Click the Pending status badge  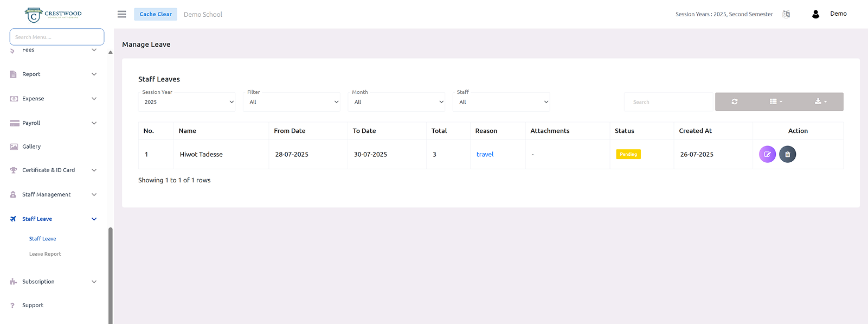pos(628,155)
